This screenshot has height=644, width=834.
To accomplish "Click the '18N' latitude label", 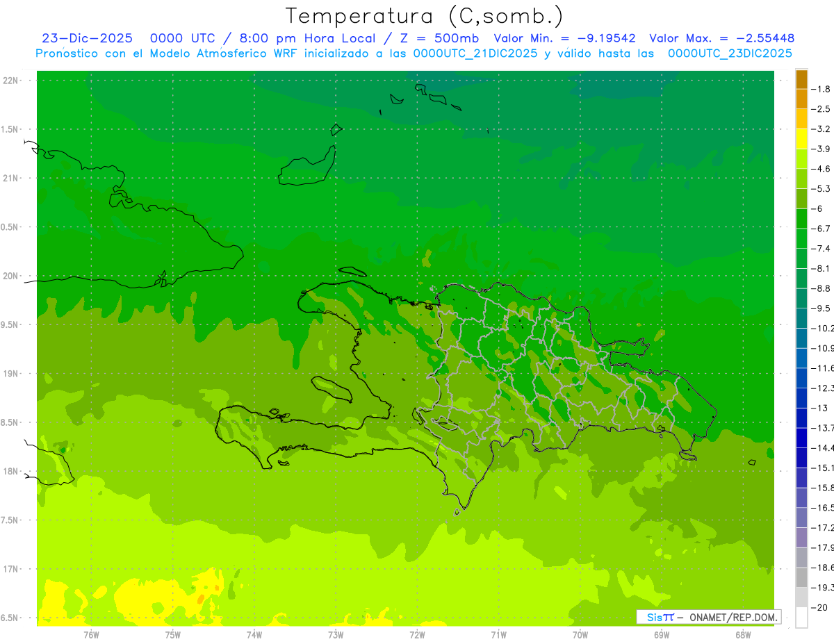I will pyautogui.click(x=10, y=471).
